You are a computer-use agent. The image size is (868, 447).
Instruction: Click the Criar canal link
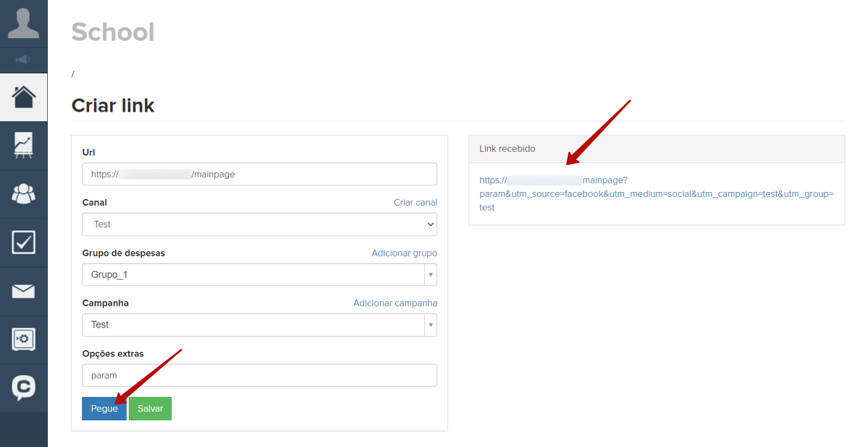[x=415, y=203]
